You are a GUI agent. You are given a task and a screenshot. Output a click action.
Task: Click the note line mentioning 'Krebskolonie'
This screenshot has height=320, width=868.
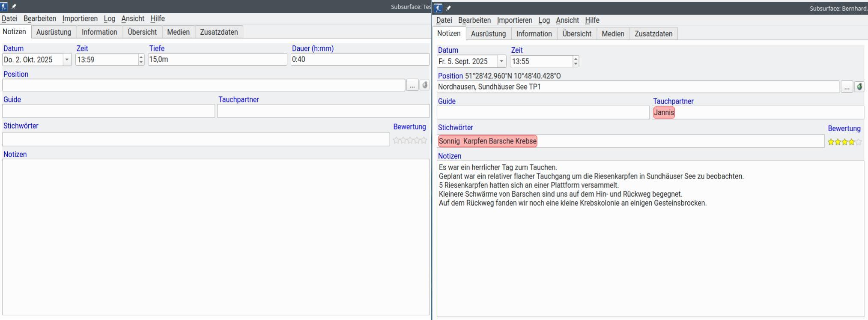(x=573, y=203)
